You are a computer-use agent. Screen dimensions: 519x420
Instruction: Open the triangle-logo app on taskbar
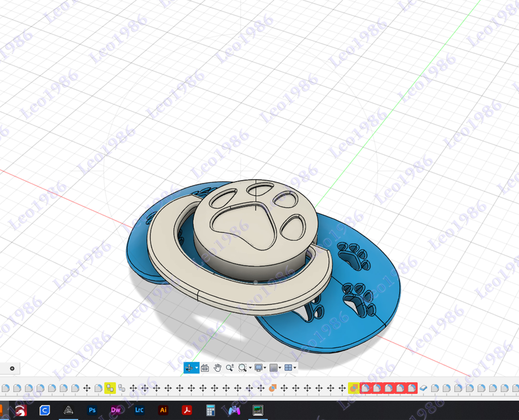68,410
